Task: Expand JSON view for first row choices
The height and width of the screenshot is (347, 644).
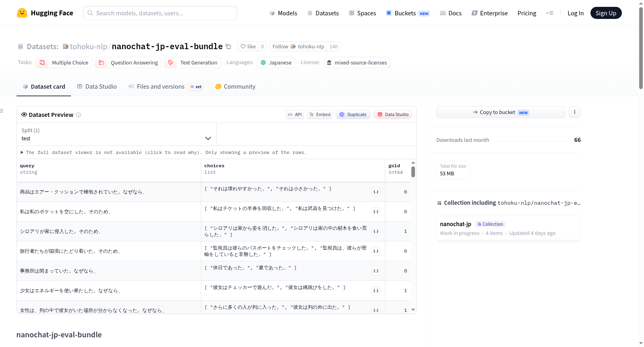Action: point(376,192)
